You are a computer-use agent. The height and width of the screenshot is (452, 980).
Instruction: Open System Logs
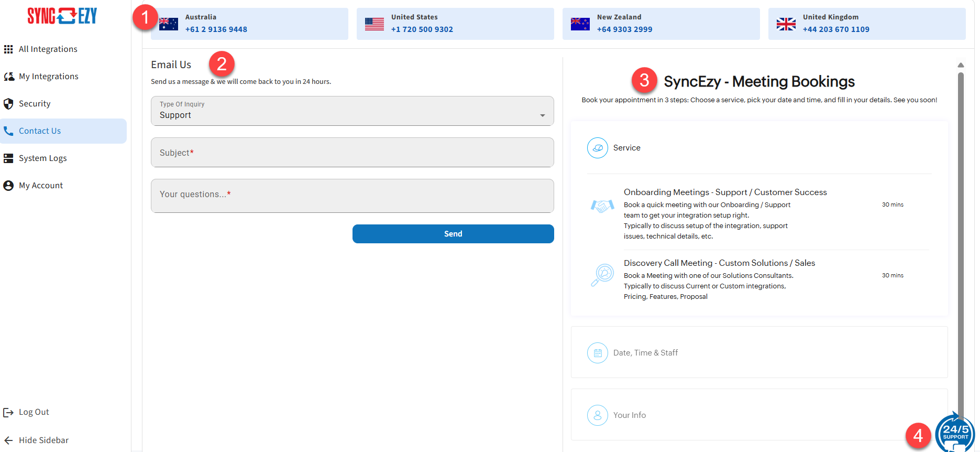click(63, 158)
